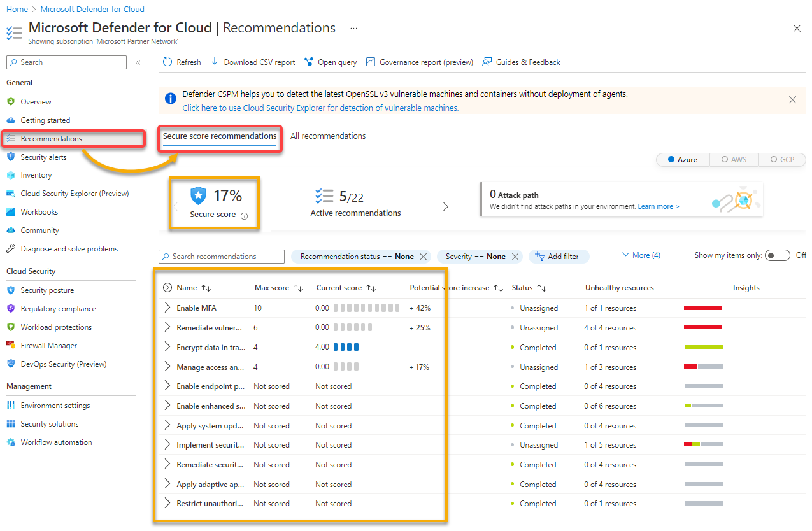Expand the Apply system updates row
Viewport: 812px width, 531px height.
[167, 426]
